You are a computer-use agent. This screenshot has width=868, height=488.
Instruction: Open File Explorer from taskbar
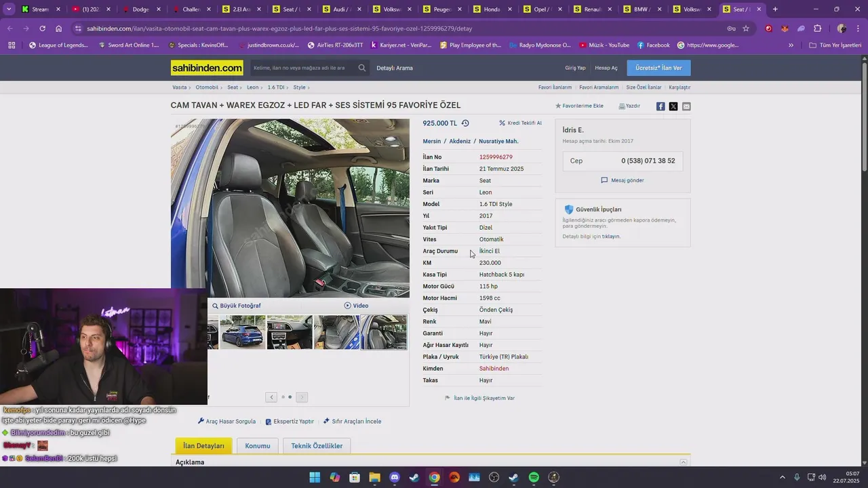click(374, 477)
